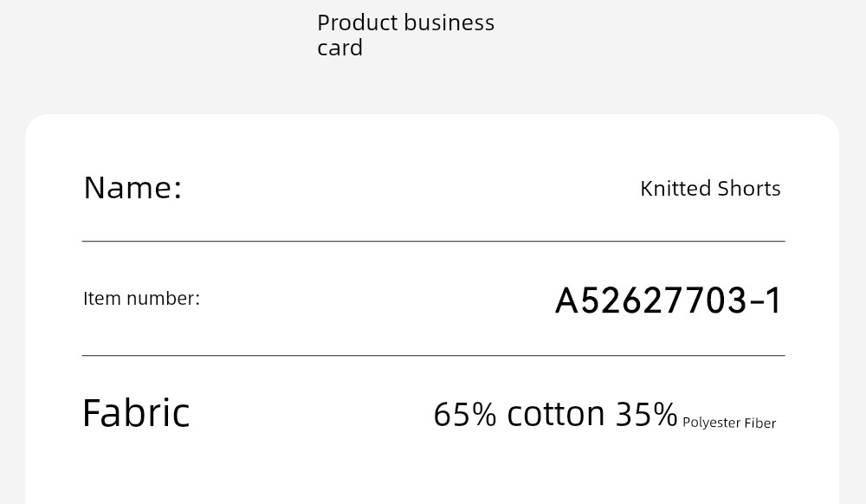Viewport: 866px width, 504px height.
Task: Click the '65% cotton 35%' fabric text
Action: point(555,415)
